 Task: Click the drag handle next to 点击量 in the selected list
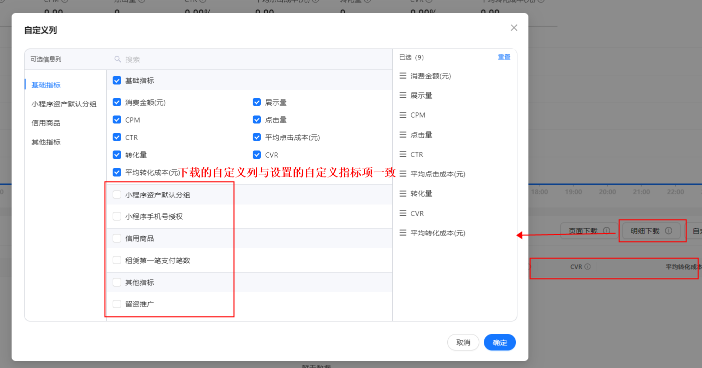[403, 134]
